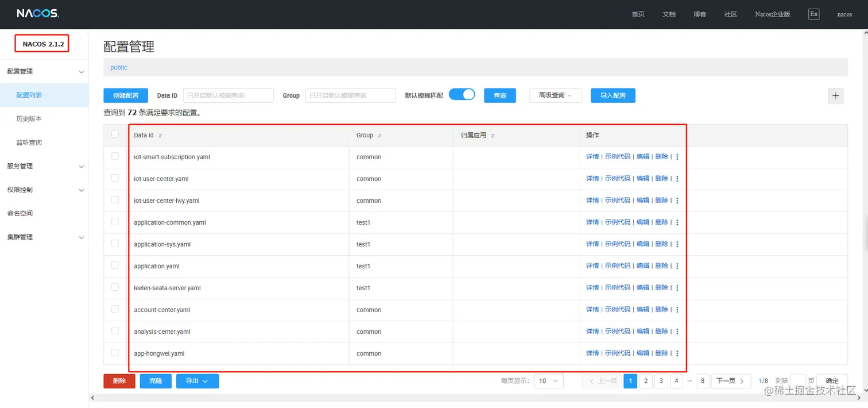868x408 pixels.
Task: Tick checkbox for application-sys.yaml
Action: point(115,243)
